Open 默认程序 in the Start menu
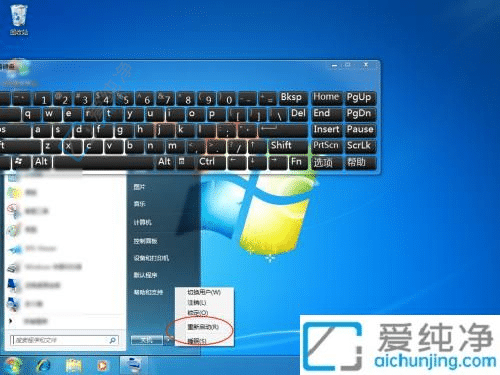The image size is (500, 375). click(x=145, y=275)
